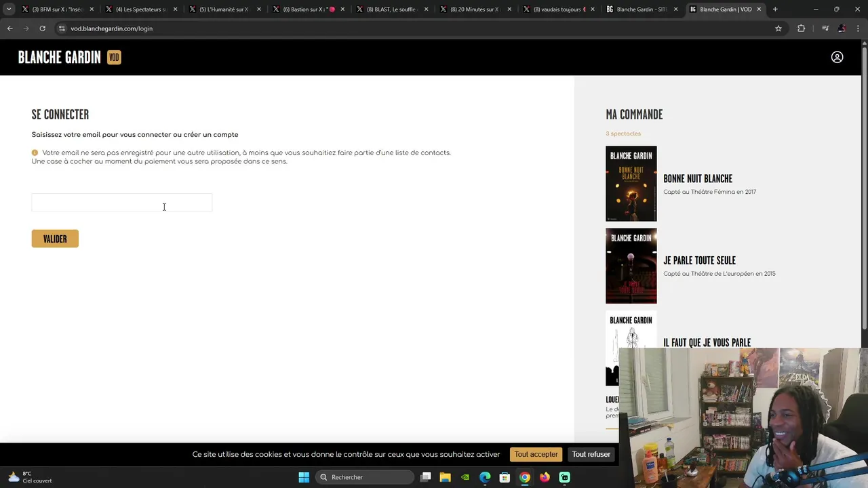Image resolution: width=868 pixels, height=488 pixels.
Task: Refuse all cookies with Tout refuser
Action: (591, 454)
